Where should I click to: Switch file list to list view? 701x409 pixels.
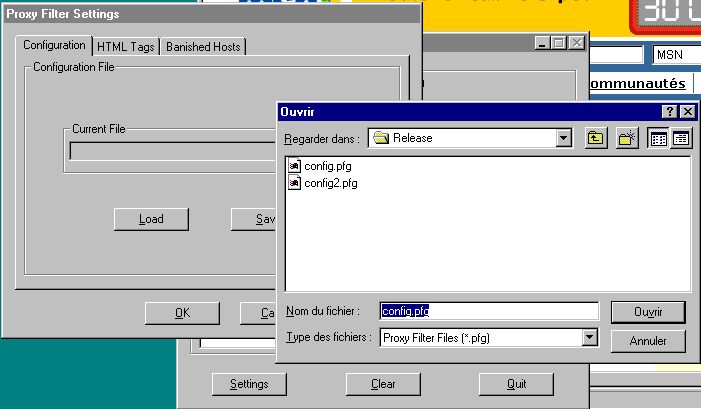pyautogui.click(x=658, y=138)
